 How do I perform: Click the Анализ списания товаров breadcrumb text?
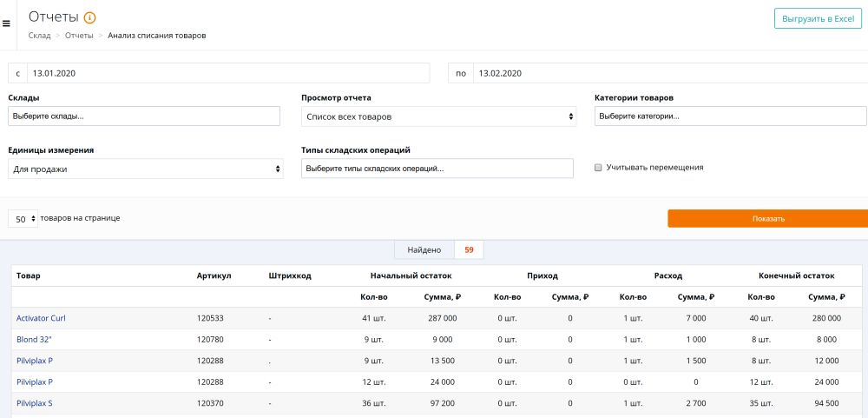point(156,36)
